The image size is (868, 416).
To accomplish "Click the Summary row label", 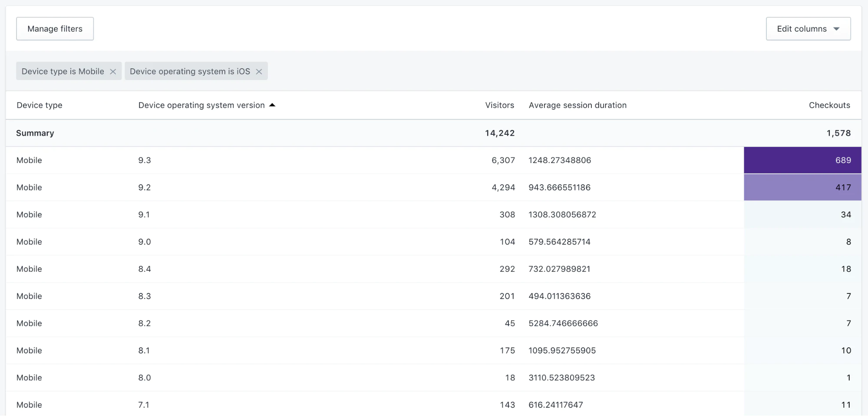I will point(35,133).
